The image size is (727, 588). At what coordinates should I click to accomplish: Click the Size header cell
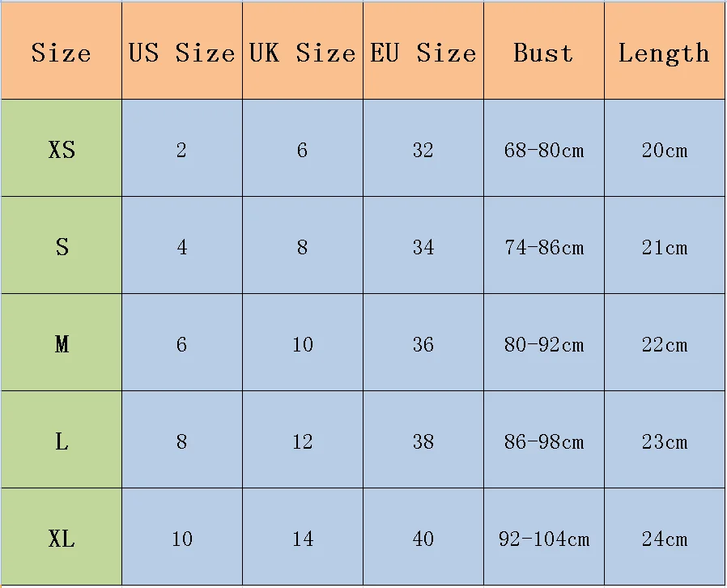tap(62, 50)
